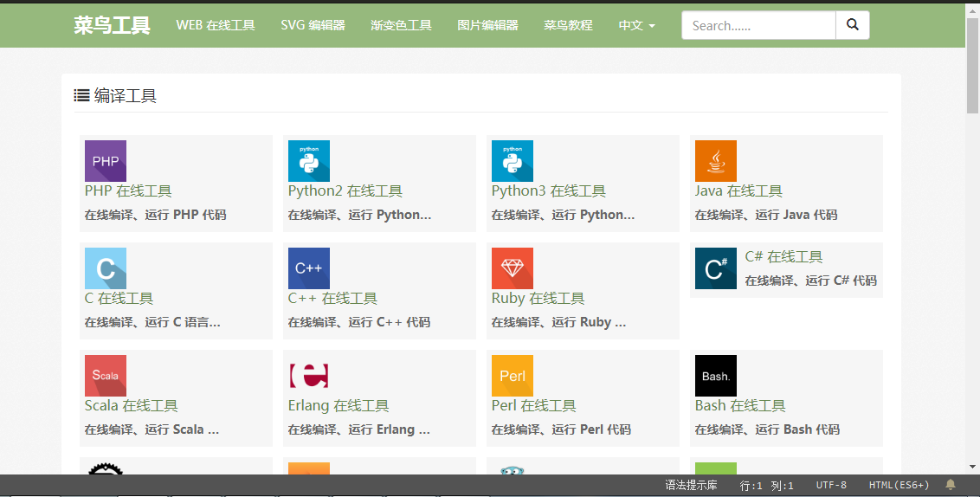
Task: Click the notification bell in status bar
Action: pos(951,485)
